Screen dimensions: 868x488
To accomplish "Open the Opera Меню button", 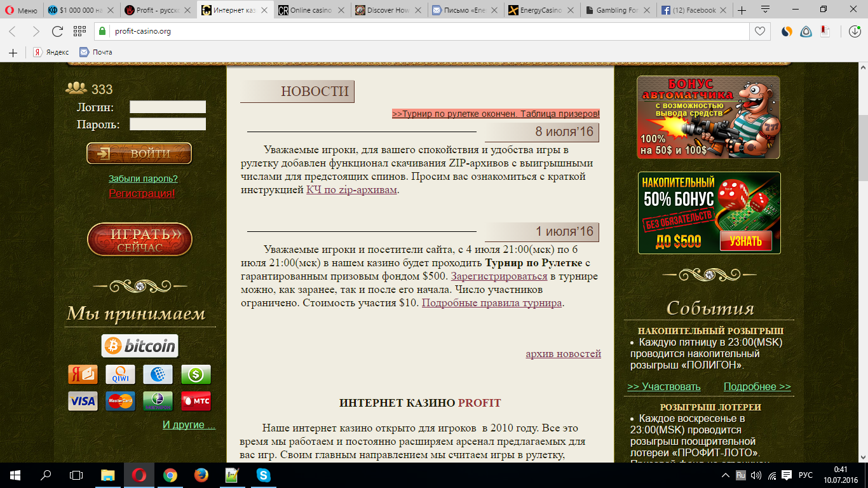I will 22,10.
